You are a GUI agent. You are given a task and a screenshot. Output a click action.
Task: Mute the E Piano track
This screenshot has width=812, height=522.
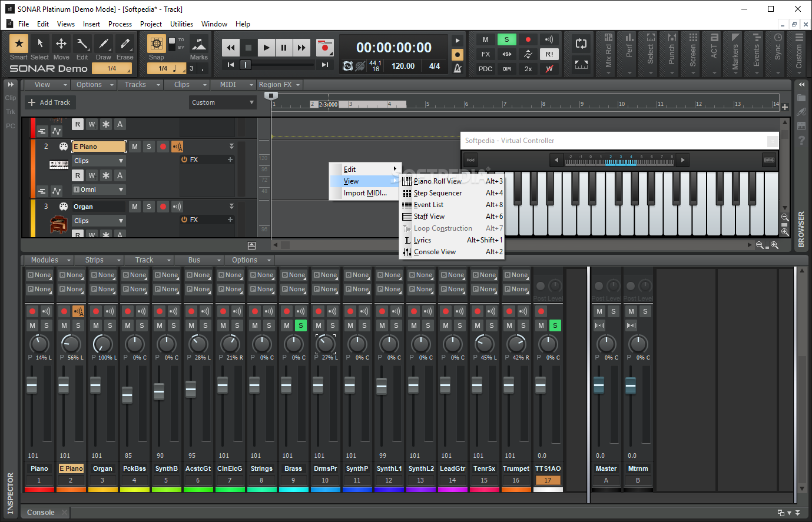pos(135,147)
